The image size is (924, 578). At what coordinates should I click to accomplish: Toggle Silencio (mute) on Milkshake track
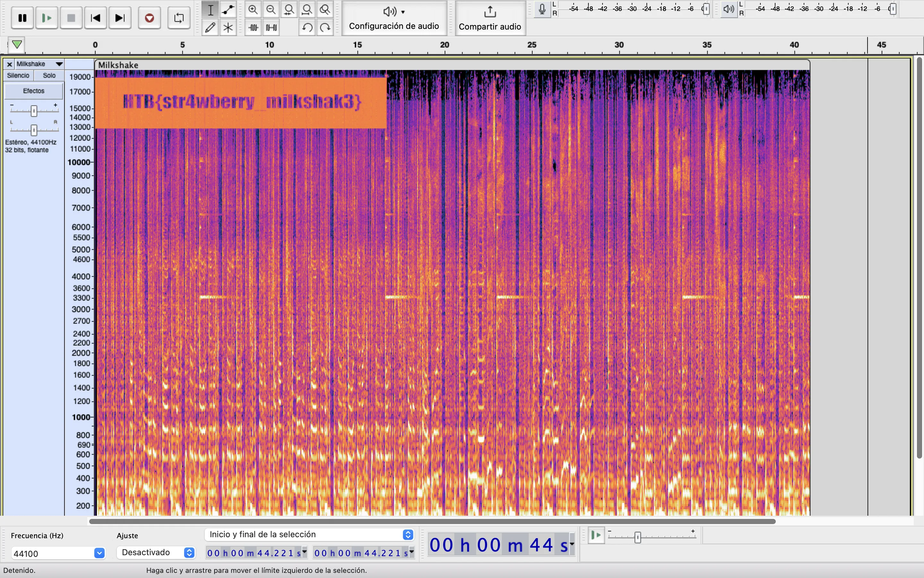point(18,75)
